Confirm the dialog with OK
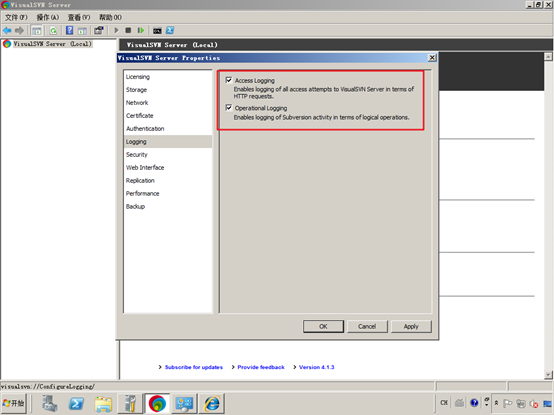Screen dimensions: 554x415 pyautogui.click(x=323, y=326)
